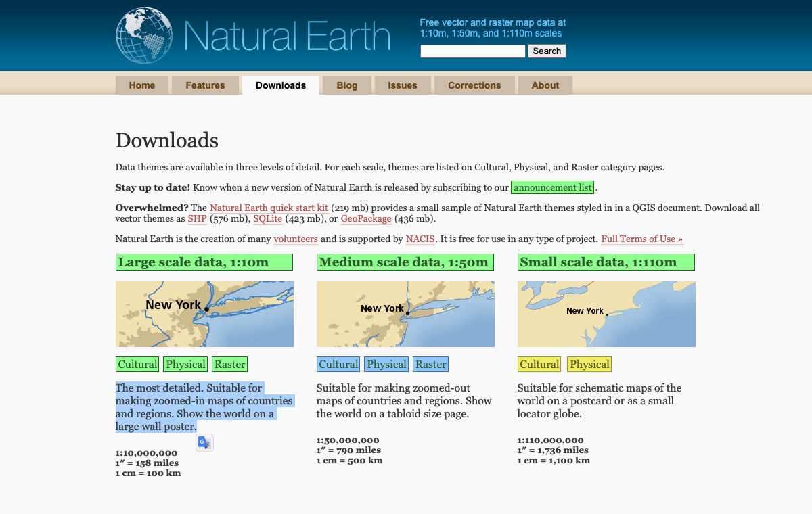Visit the NACIS link

tap(420, 239)
